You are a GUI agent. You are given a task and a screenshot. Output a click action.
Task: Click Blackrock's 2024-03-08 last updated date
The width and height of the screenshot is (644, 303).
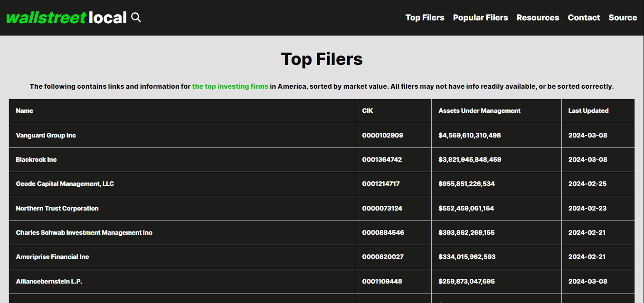pos(588,159)
